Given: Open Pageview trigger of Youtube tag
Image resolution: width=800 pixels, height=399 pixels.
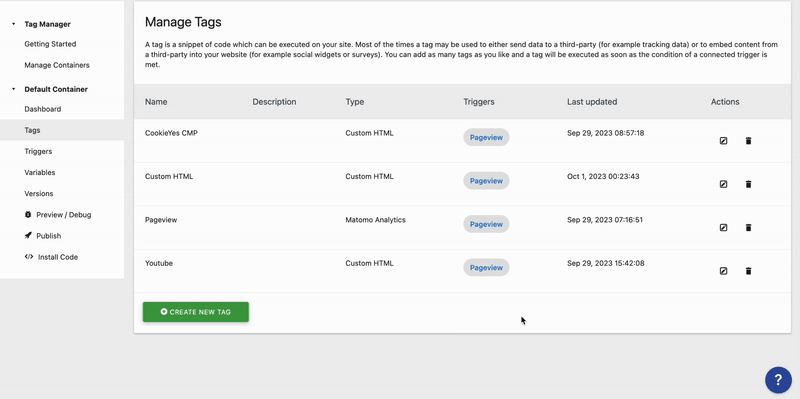Looking at the screenshot, I should click(486, 267).
